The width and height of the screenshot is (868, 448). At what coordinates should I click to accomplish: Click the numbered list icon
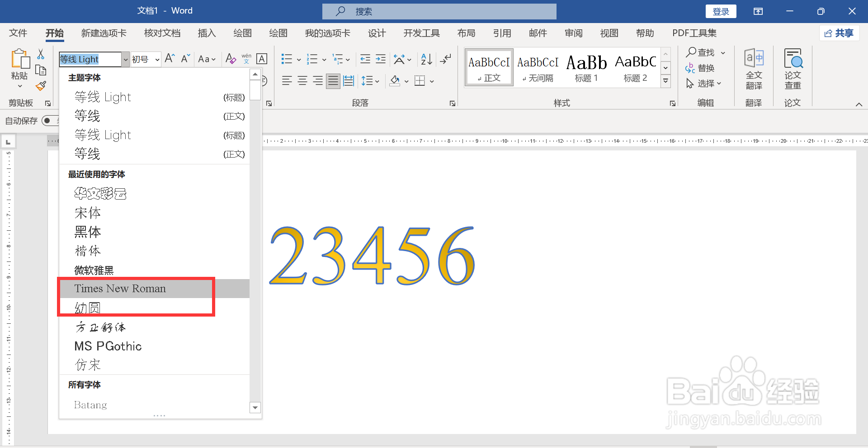(312, 59)
